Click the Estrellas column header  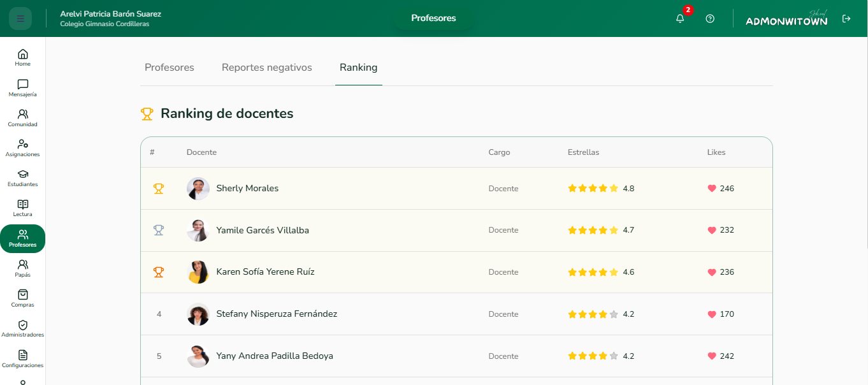pyautogui.click(x=583, y=152)
